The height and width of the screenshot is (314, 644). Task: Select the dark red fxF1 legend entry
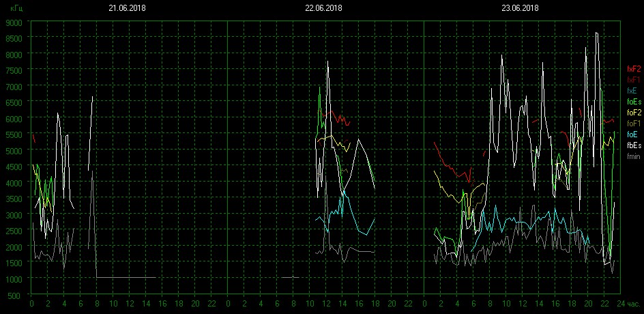(x=633, y=80)
